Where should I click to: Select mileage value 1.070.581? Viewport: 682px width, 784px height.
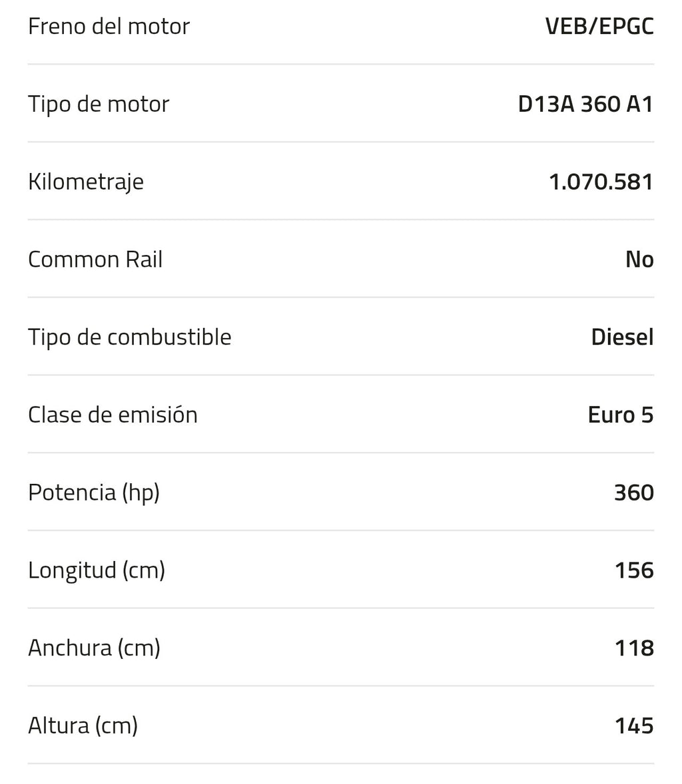coord(601,182)
